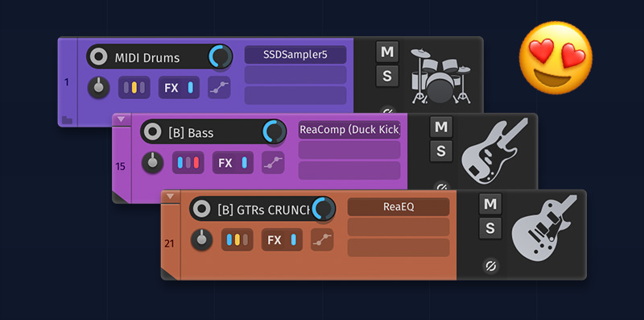Click the electric guitar track icon
Screen dimensions: 644x320
[x=544, y=227]
